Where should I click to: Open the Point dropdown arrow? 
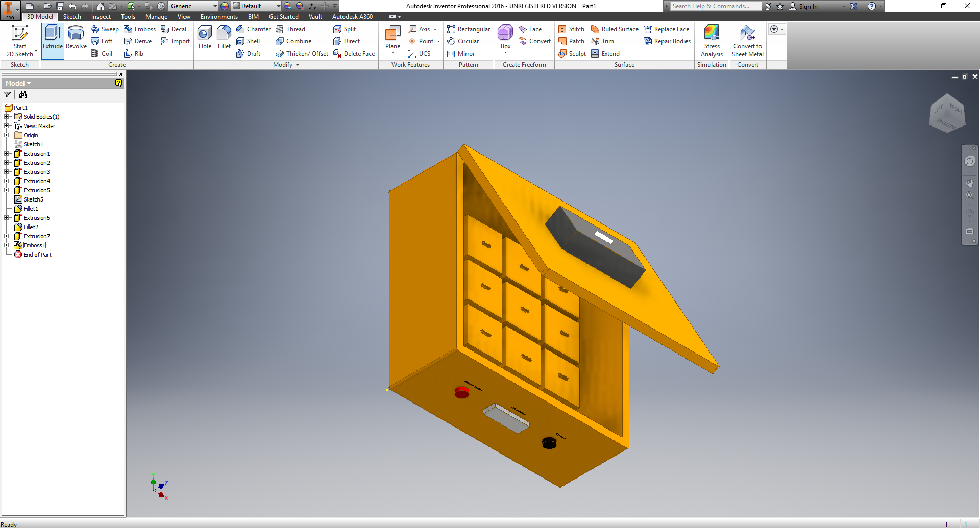(x=438, y=41)
